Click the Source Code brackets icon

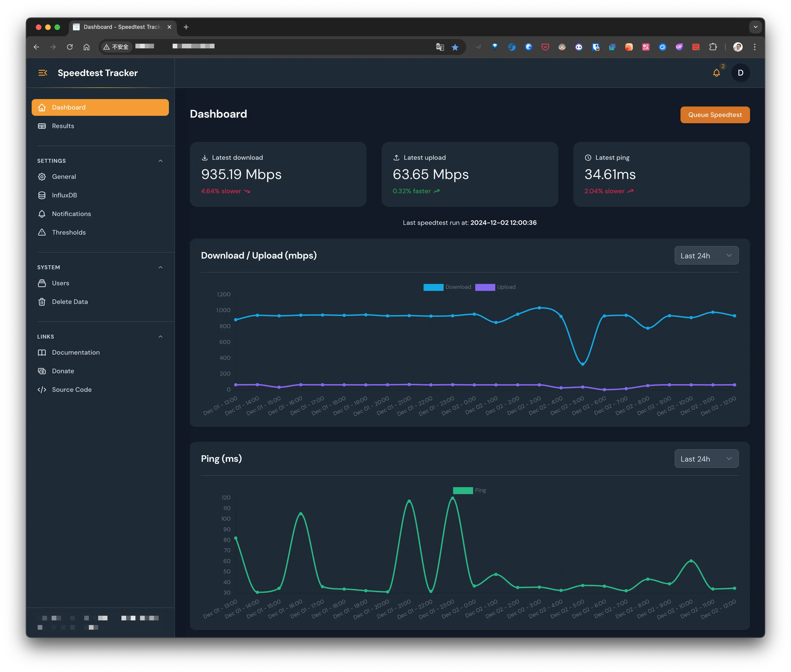(42, 389)
